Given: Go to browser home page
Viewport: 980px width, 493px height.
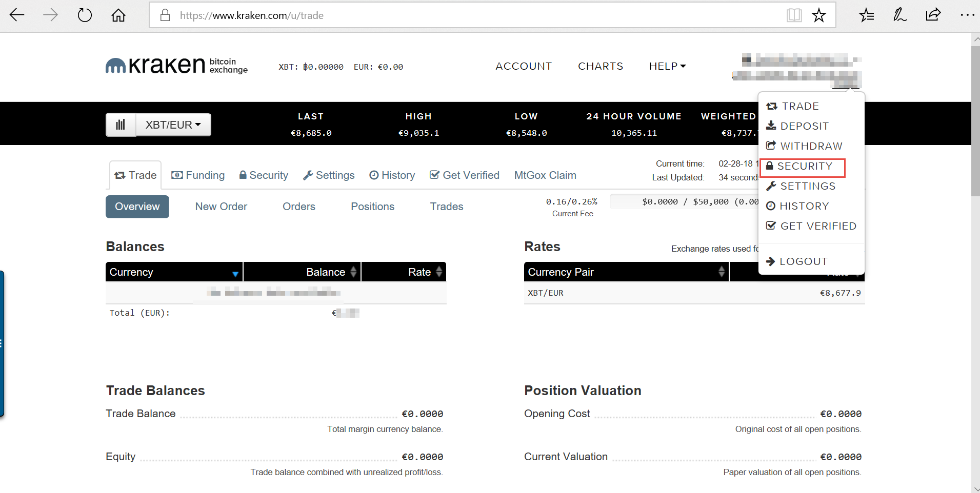Looking at the screenshot, I should click(118, 15).
